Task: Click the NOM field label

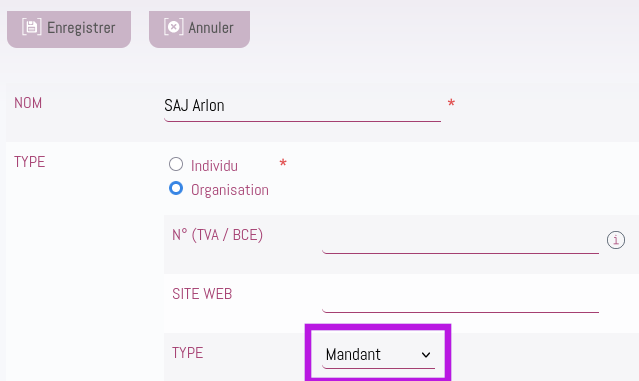Action: (28, 103)
